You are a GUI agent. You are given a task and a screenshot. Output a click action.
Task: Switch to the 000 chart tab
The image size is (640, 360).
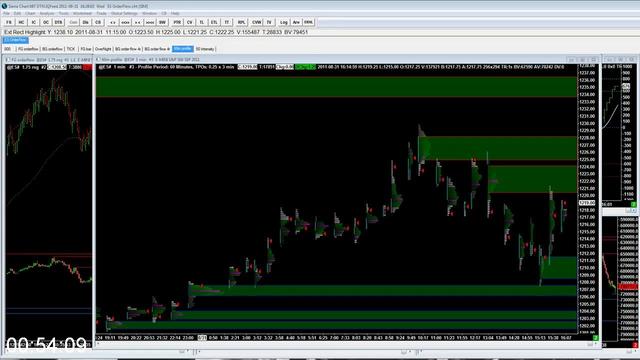point(8,49)
